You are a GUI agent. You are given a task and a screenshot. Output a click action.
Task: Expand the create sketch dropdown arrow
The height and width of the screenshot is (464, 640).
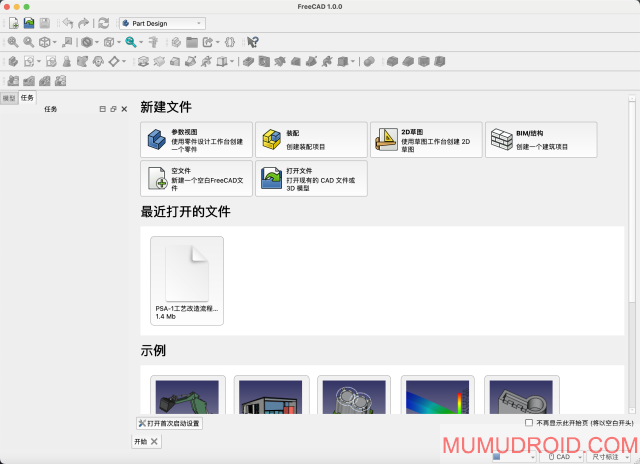coord(39,62)
